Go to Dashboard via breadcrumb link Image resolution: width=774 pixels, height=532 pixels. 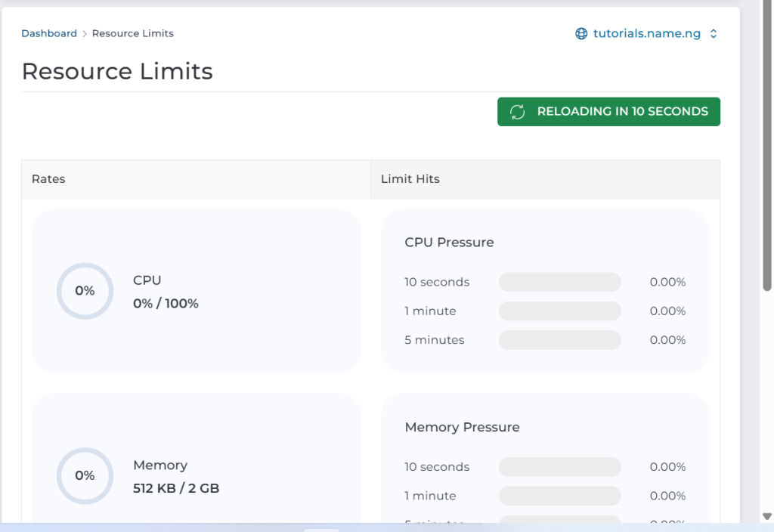pyautogui.click(x=49, y=33)
